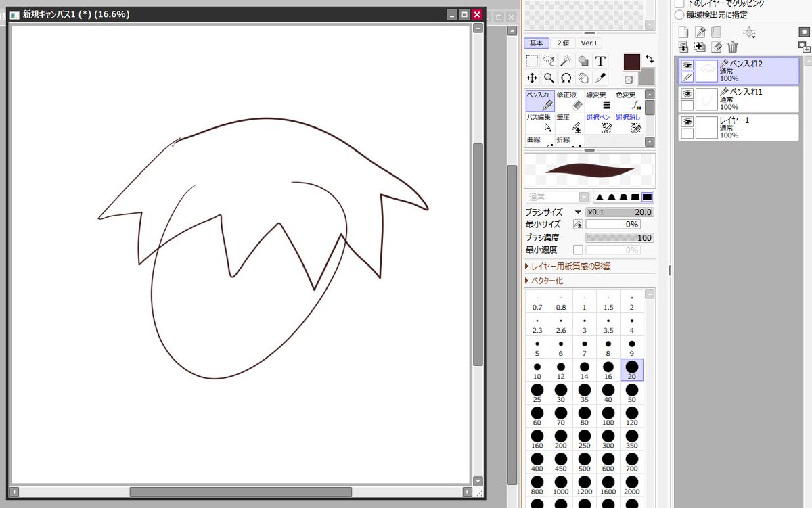
Task: Select the パス編集 path edit tool
Action: (x=540, y=123)
